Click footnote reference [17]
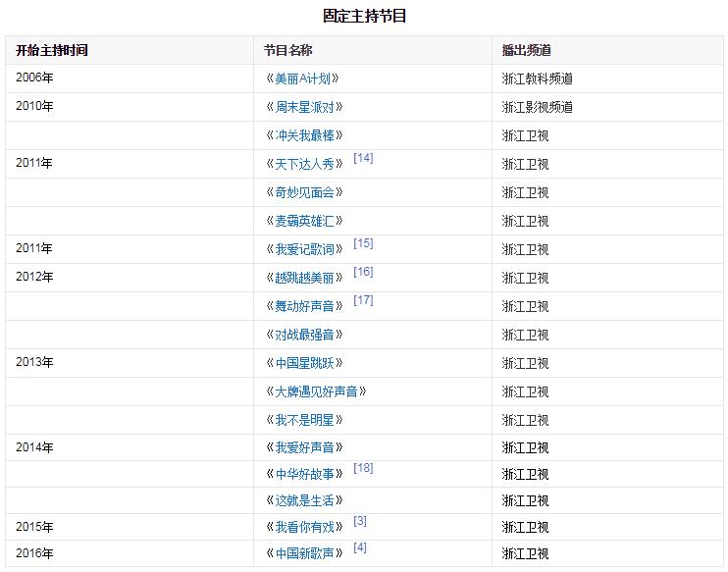 (x=363, y=300)
